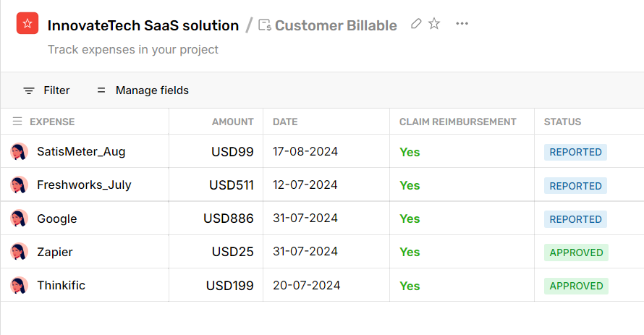Click the Customer Billable view icon
This screenshot has height=335, width=644.
[265, 25]
